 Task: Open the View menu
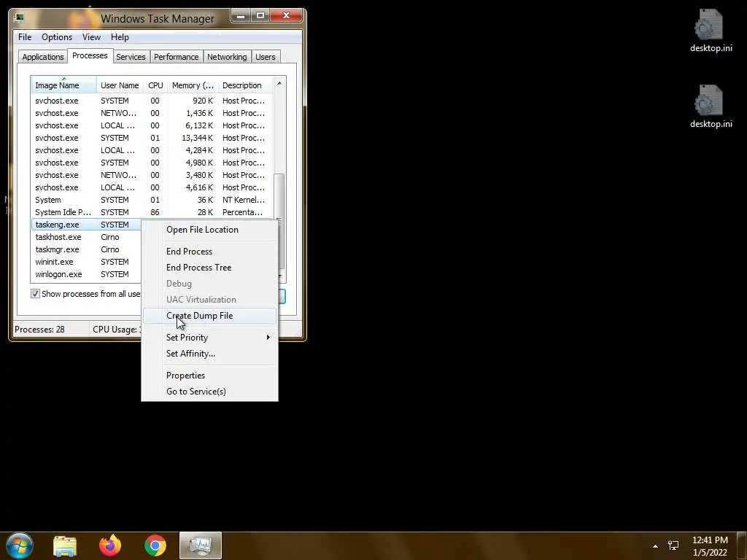[91, 37]
